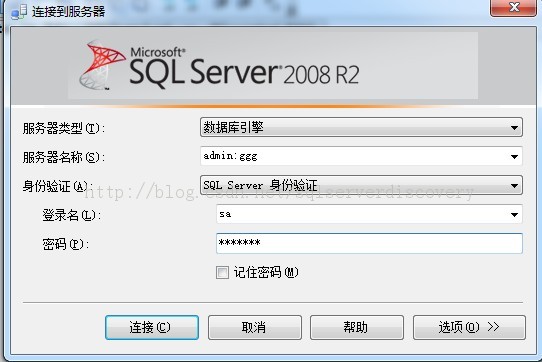The height and width of the screenshot is (362, 542).
Task: Click the 登录名 (L) label
Action: (x=72, y=216)
